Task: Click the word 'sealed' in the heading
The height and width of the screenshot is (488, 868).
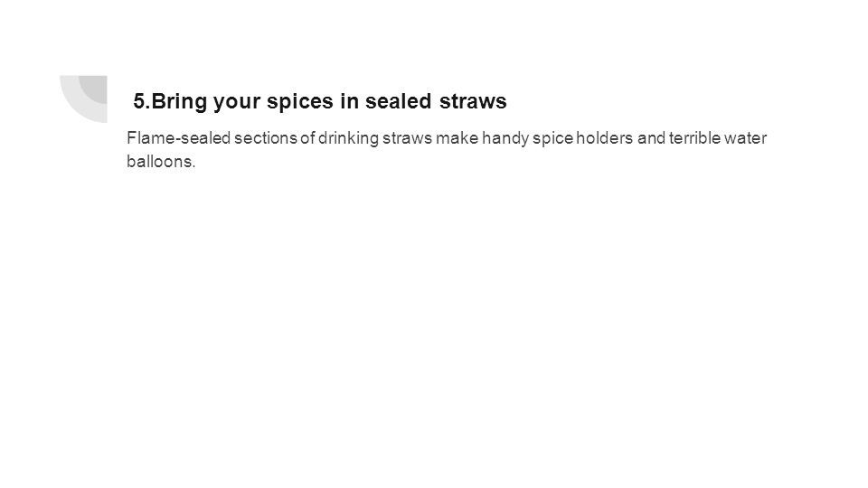Action: coord(398,101)
